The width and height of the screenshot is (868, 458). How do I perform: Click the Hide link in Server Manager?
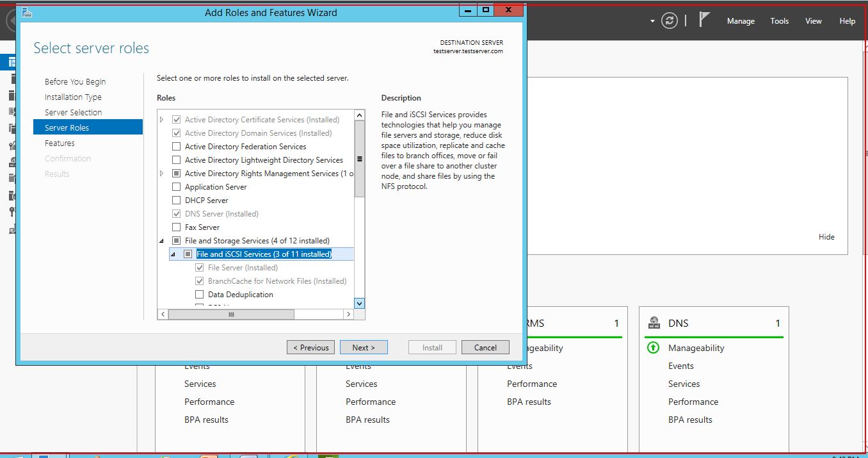(x=826, y=237)
